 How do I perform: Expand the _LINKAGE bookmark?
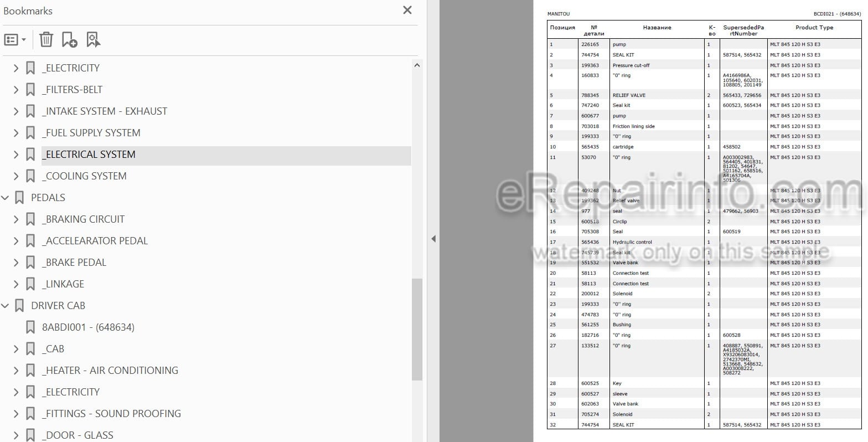tap(16, 284)
